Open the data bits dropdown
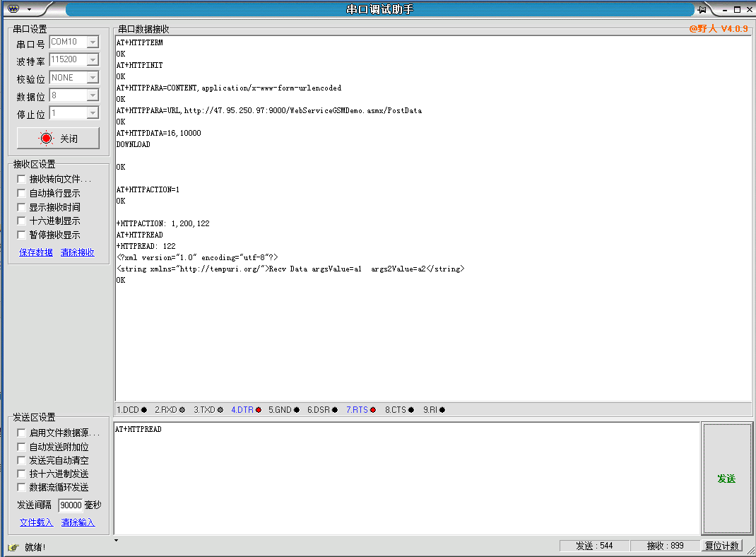This screenshot has height=557, width=756. 93,95
